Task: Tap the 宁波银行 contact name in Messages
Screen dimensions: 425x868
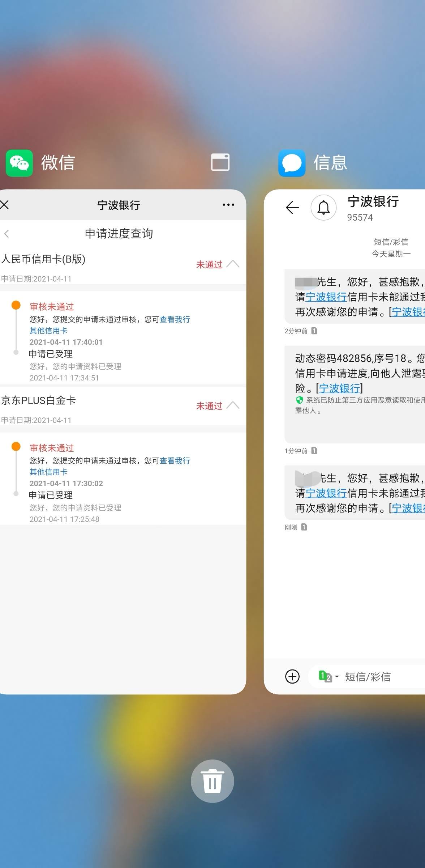Action: pyautogui.click(x=373, y=201)
